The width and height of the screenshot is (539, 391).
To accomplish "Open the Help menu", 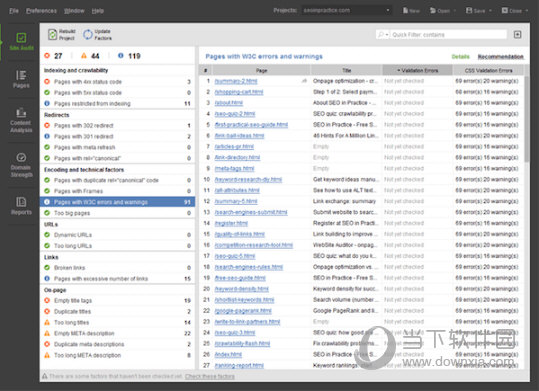I will coord(98,11).
